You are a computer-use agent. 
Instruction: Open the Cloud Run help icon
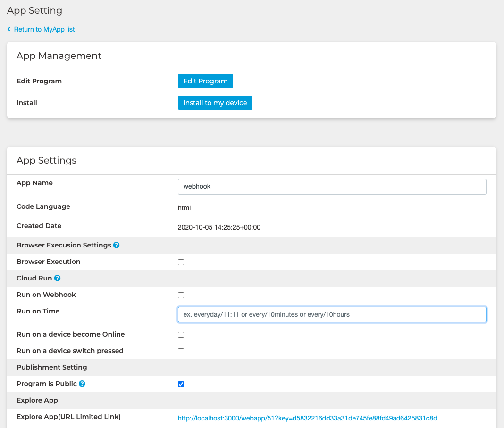click(x=58, y=278)
